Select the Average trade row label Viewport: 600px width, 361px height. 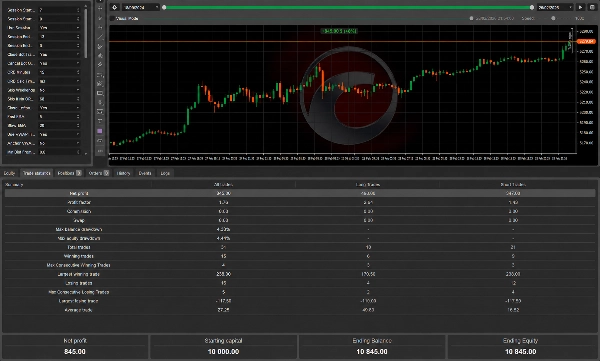(79, 310)
